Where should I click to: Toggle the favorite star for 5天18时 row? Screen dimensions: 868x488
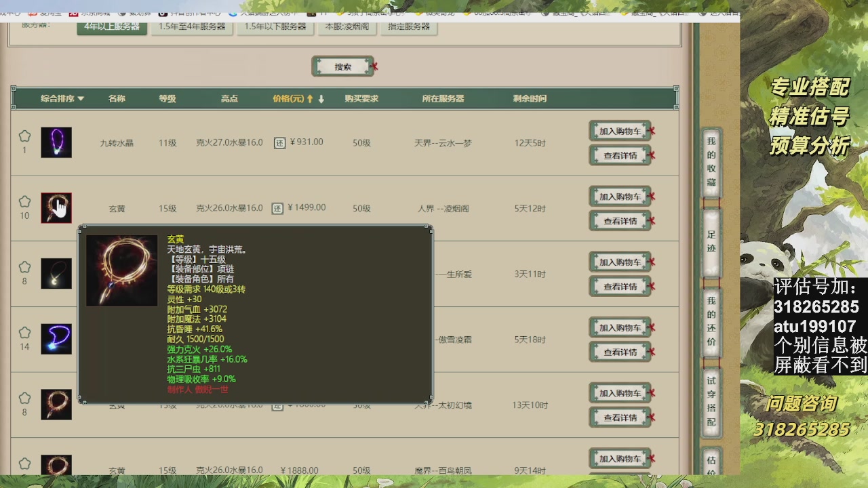[24, 333]
